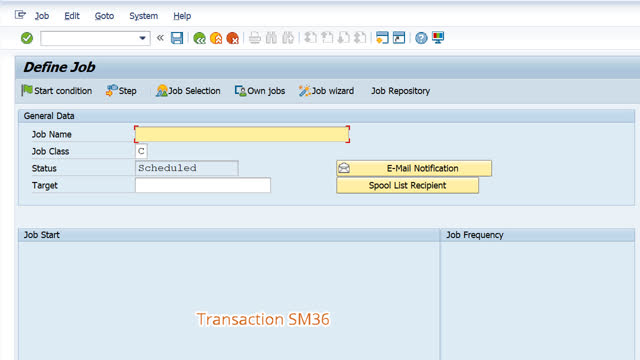The image size is (640, 360).
Task: Click the Job Name input field
Action: click(242, 134)
